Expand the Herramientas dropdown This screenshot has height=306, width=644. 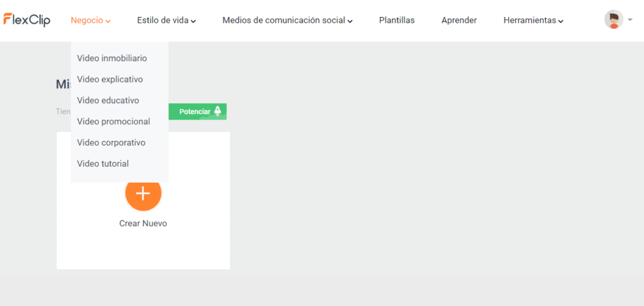click(x=533, y=20)
